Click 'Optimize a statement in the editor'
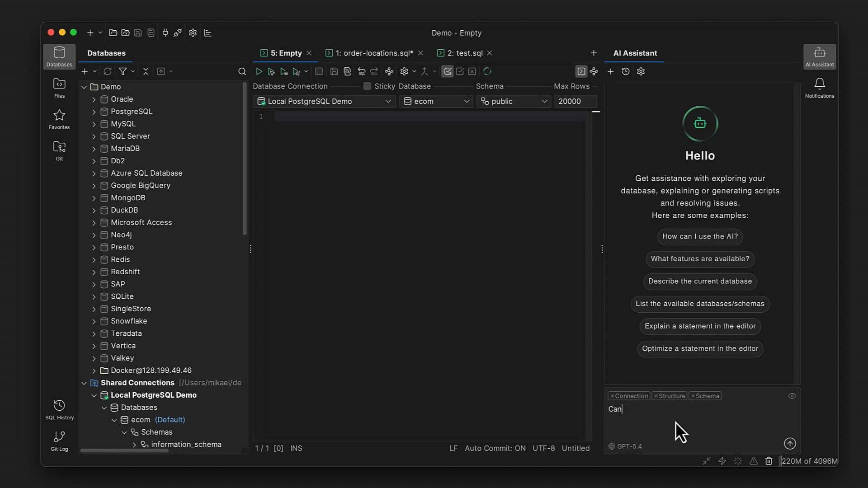This screenshot has height=488, width=868. tap(700, 348)
